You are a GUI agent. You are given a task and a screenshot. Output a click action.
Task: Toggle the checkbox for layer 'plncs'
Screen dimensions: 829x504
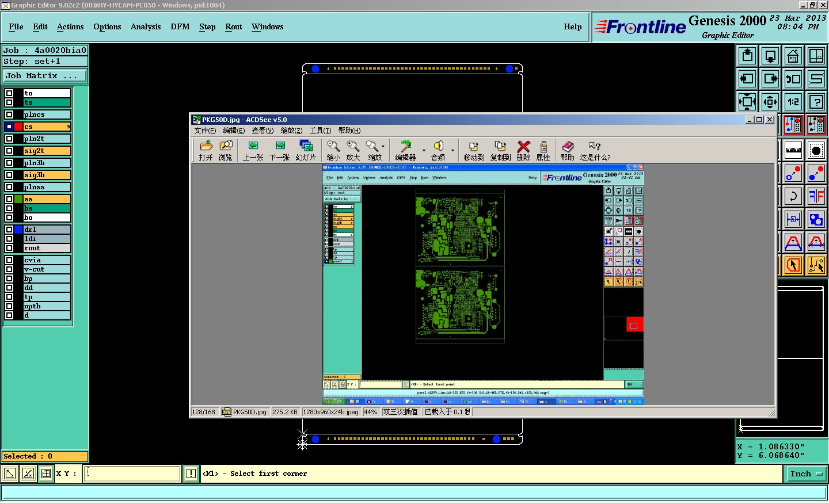coord(9,114)
